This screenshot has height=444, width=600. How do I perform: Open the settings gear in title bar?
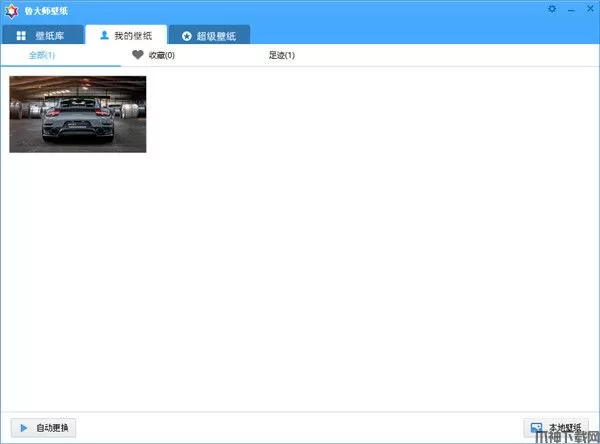click(552, 9)
